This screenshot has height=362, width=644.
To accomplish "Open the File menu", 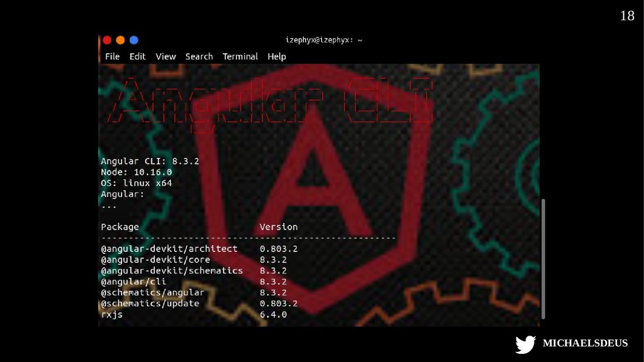I will 112,57.
